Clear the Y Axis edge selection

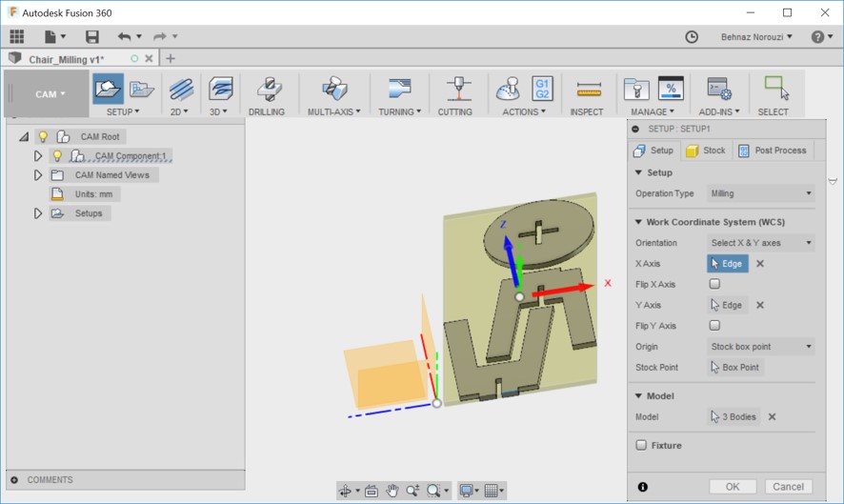pos(760,305)
